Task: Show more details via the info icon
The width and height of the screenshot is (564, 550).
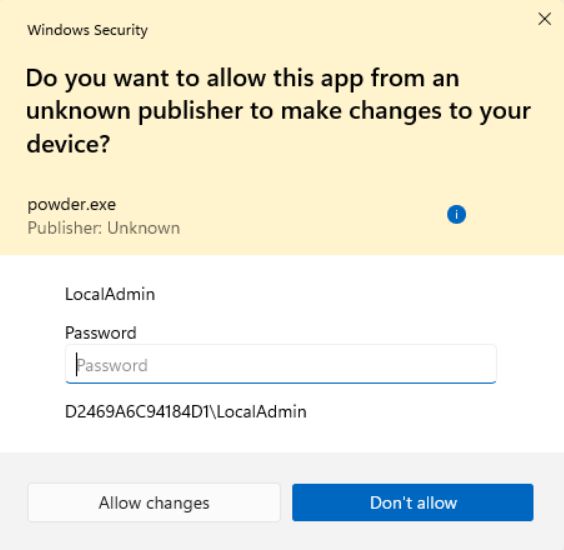Action: click(456, 215)
